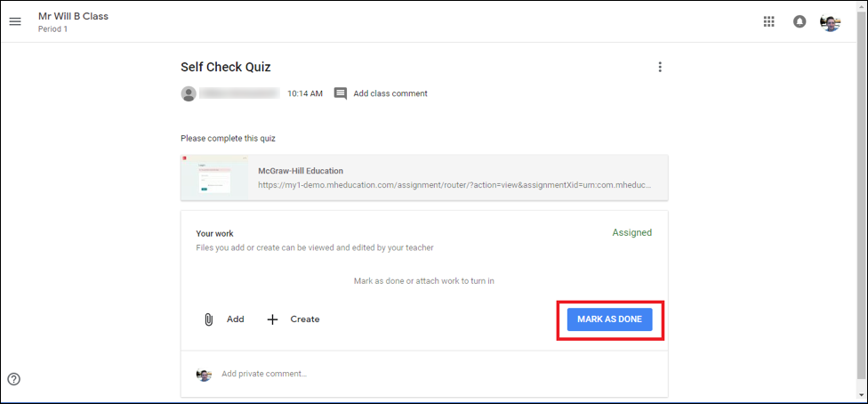Open the notifications bell icon
The image size is (868, 404).
[800, 21]
